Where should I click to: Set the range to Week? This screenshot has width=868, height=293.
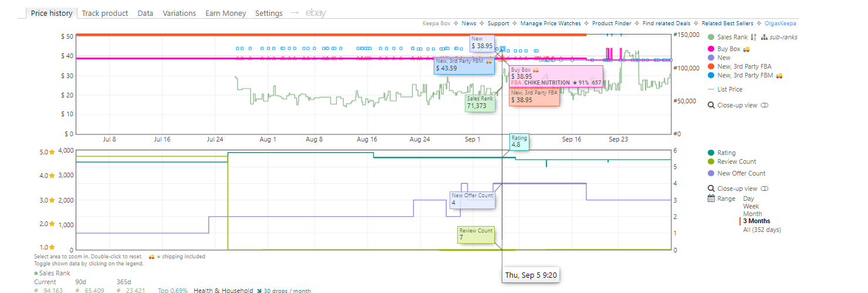coord(751,206)
